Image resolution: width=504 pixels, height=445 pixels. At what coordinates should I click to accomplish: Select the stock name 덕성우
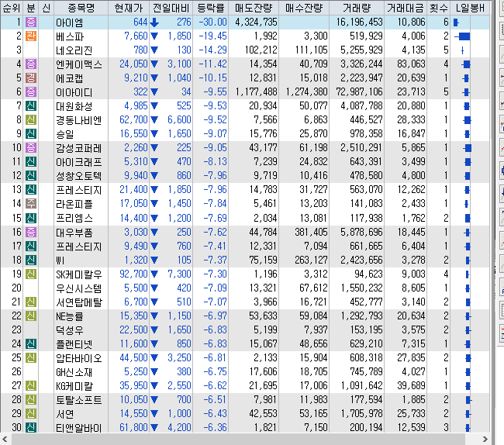[70, 330]
